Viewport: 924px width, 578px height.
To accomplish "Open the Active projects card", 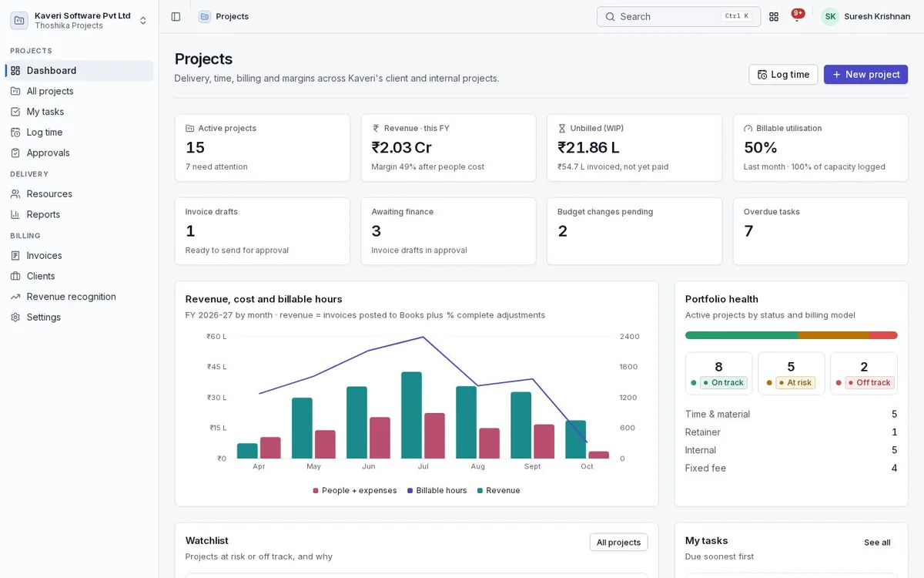I will [x=263, y=148].
